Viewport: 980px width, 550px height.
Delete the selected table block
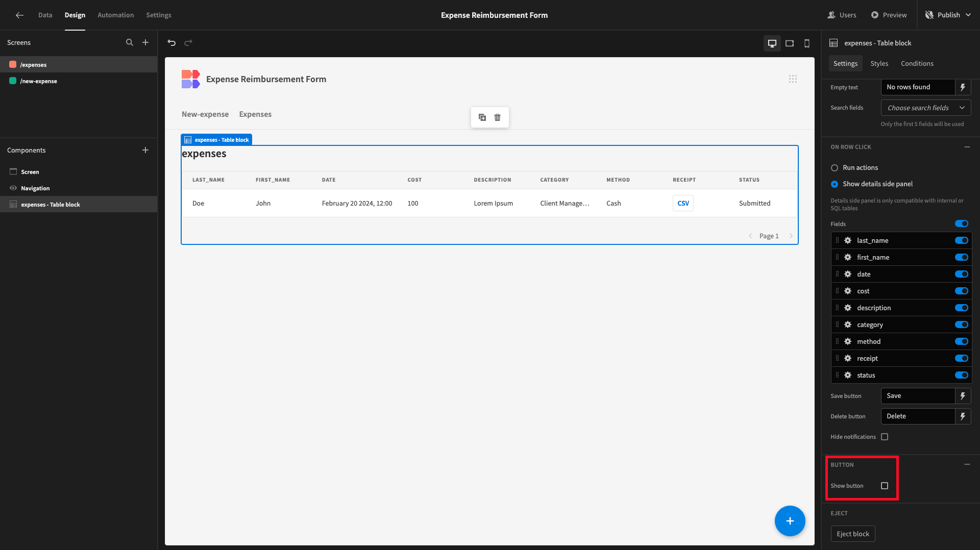(498, 117)
